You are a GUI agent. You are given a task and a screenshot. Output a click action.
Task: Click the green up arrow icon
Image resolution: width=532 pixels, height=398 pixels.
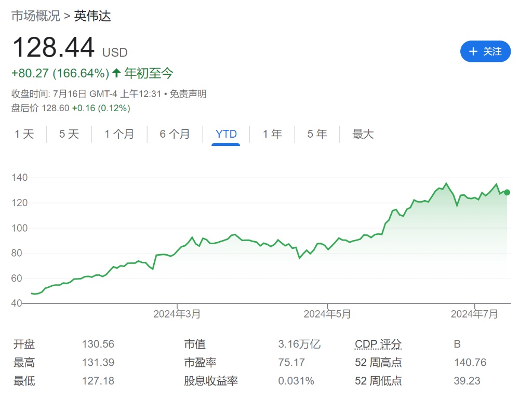(x=116, y=73)
